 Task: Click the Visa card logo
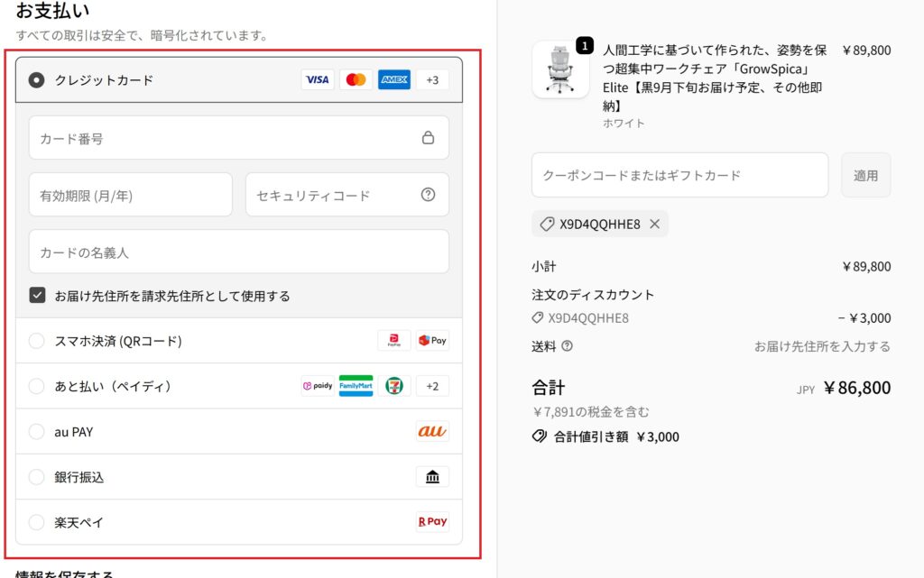tap(317, 80)
